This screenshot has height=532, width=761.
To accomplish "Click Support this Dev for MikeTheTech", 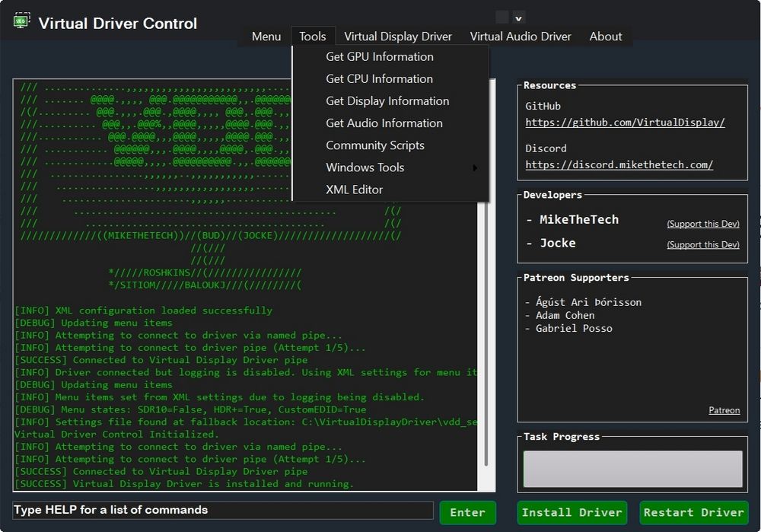I will [703, 223].
